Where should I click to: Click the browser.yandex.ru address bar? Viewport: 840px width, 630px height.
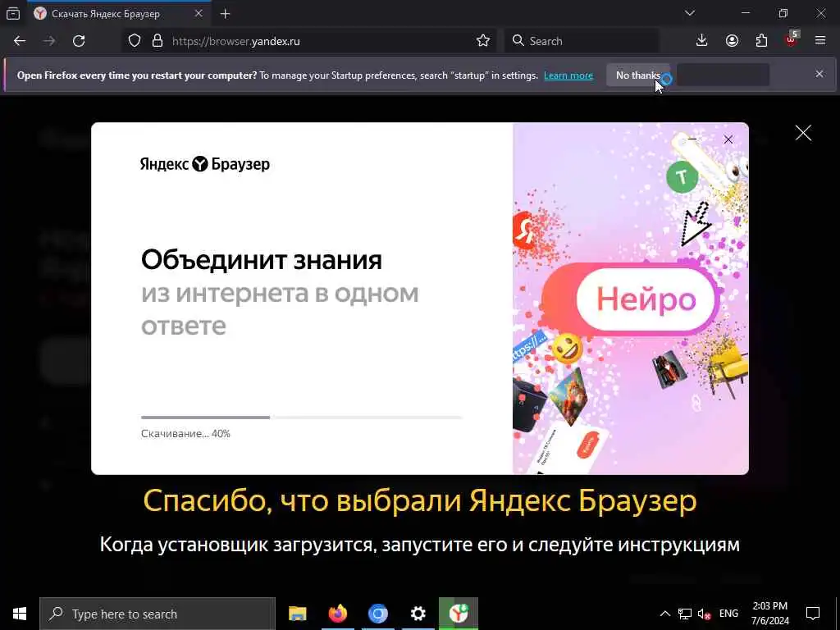coord(308,41)
